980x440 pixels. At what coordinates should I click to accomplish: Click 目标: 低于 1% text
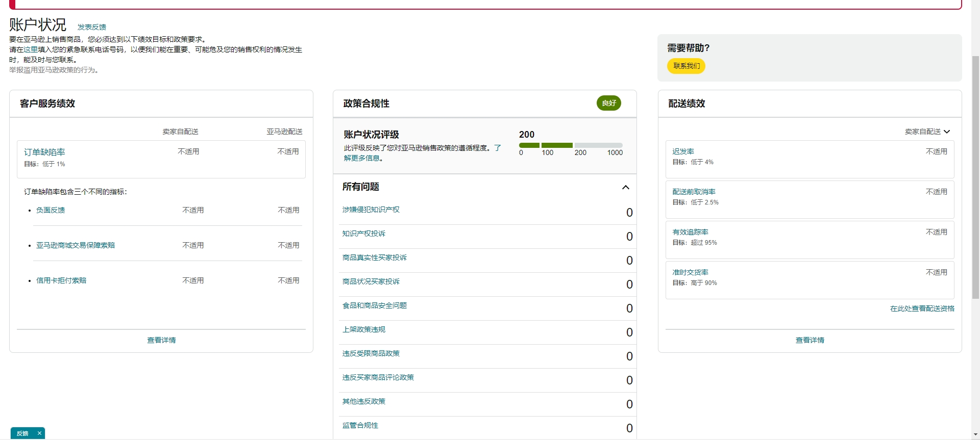44,164
